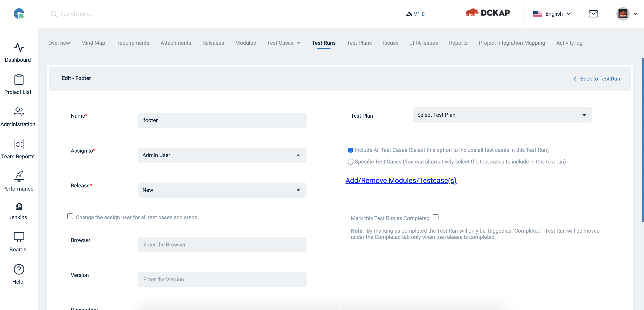Image resolution: width=644 pixels, height=310 pixels.
Task: Select Specific Test Cases radio option
Action: [350, 162]
